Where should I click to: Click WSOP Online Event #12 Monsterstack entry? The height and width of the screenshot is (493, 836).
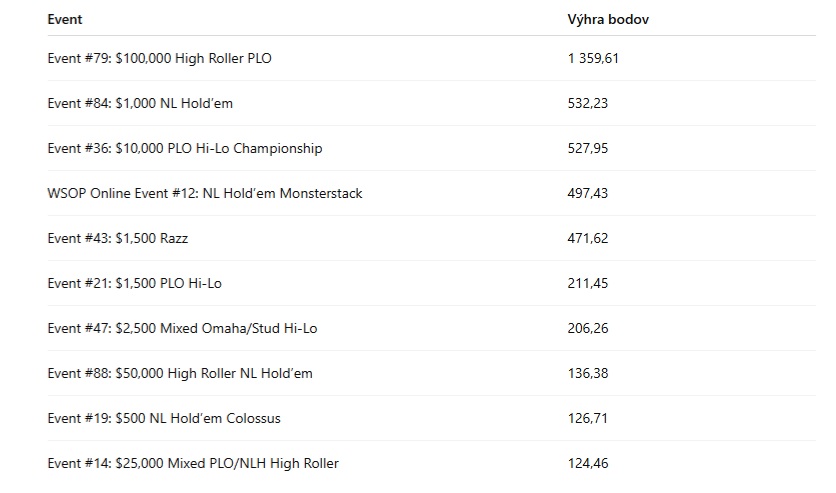pyautogui.click(x=205, y=193)
